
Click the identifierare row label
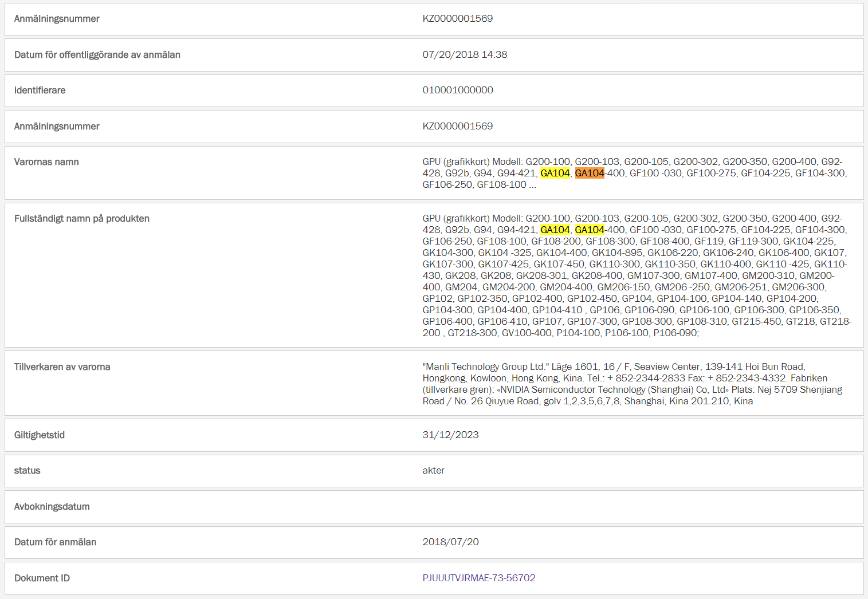click(40, 90)
